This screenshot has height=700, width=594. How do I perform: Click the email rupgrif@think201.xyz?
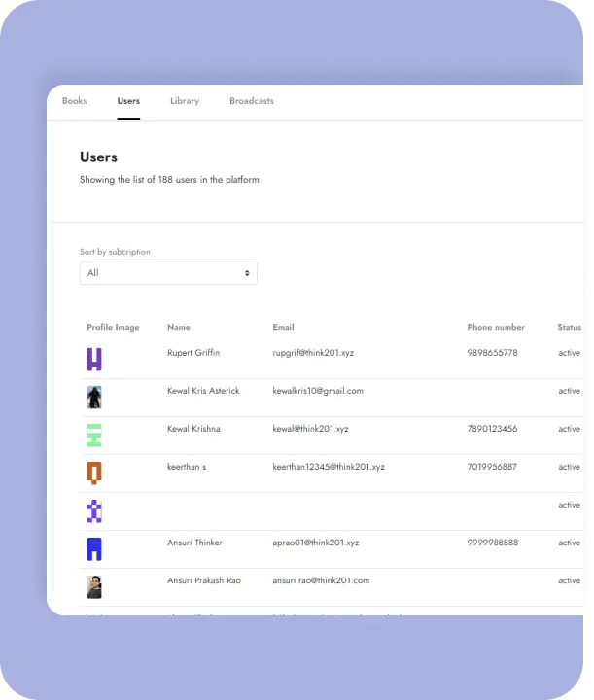tap(313, 353)
